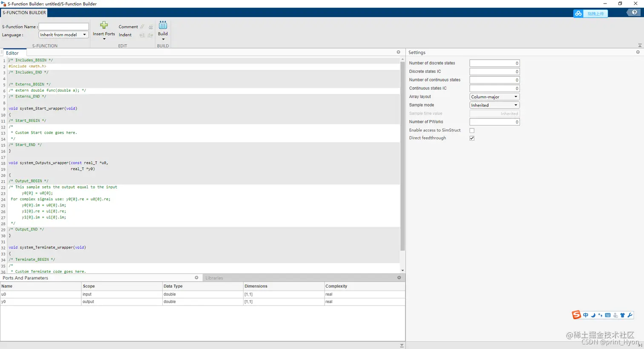Viewport: 644px width, 349px height.
Task: Click the Sogou skin shirt icon
Action: click(622, 315)
